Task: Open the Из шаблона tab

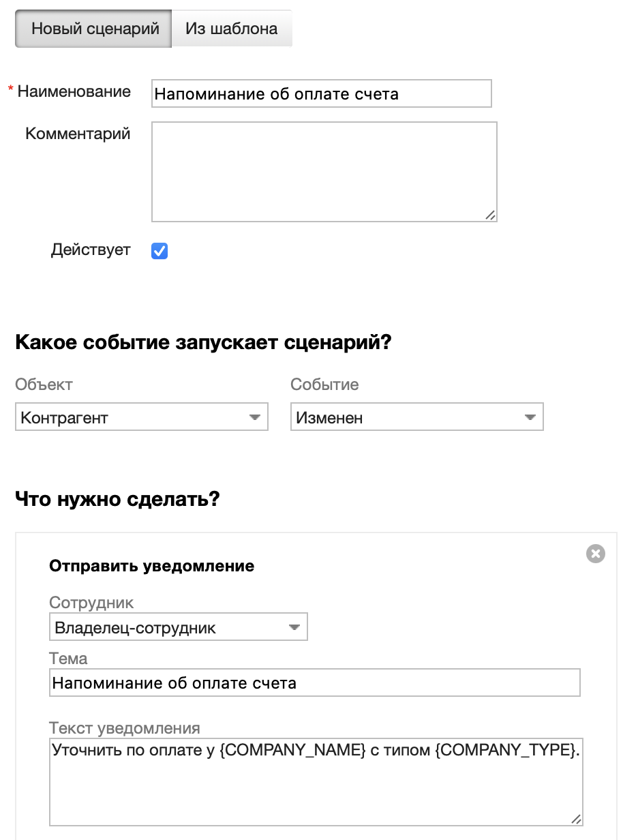Action: 232,29
